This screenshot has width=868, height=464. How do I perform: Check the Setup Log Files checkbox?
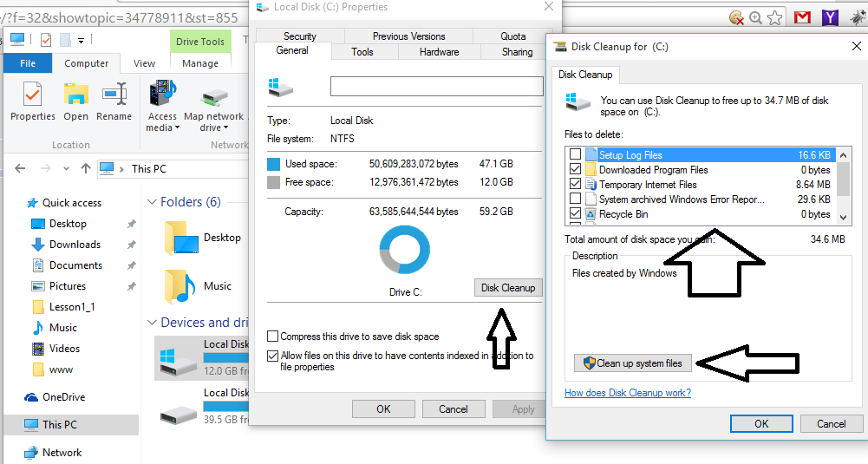pos(575,154)
